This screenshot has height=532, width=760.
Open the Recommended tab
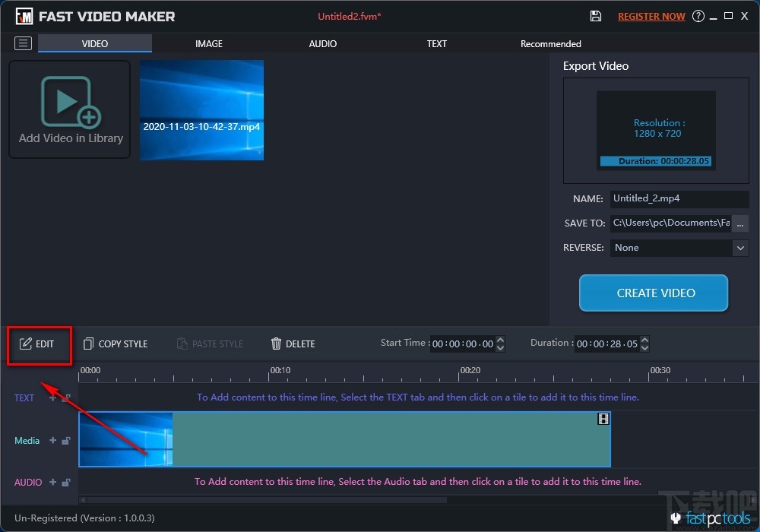[x=550, y=43]
